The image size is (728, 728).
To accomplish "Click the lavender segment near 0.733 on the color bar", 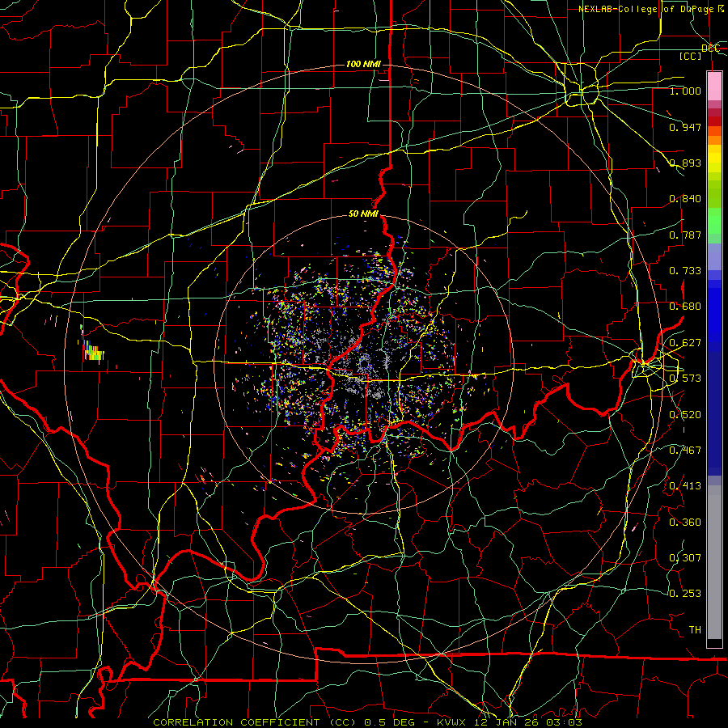I will pyautogui.click(x=714, y=256).
